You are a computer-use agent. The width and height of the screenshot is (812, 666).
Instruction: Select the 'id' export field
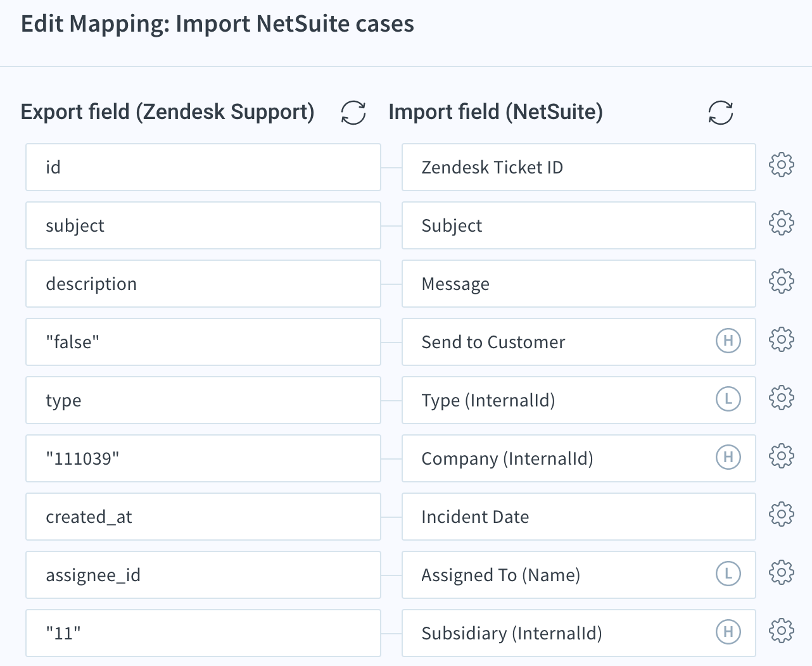pyautogui.click(x=203, y=167)
